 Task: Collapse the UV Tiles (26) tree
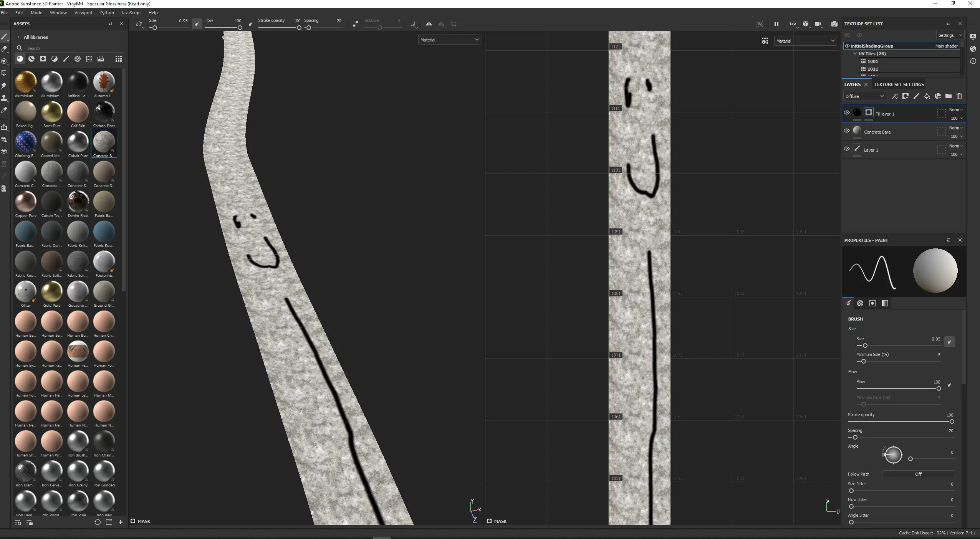coord(855,54)
